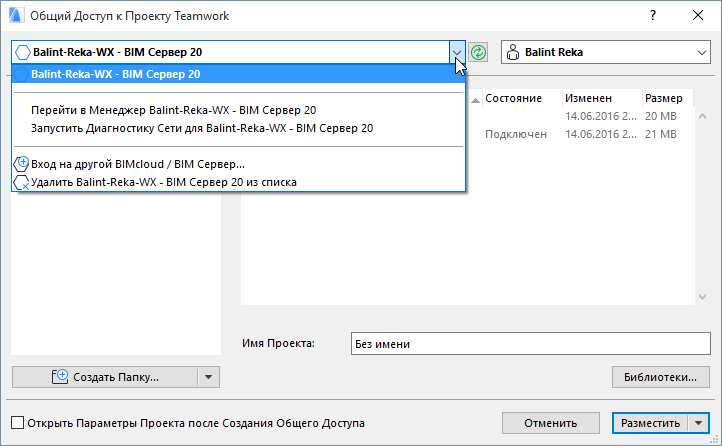This screenshot has width=722, height=446.
Task: Choose Запустить Диагностику Сети menu item
Action: [202, 128]
